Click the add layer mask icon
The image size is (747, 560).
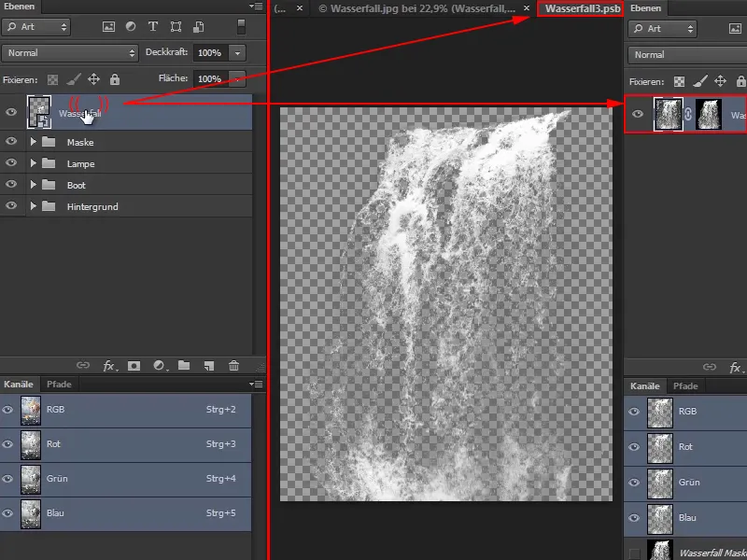point(134,366)
